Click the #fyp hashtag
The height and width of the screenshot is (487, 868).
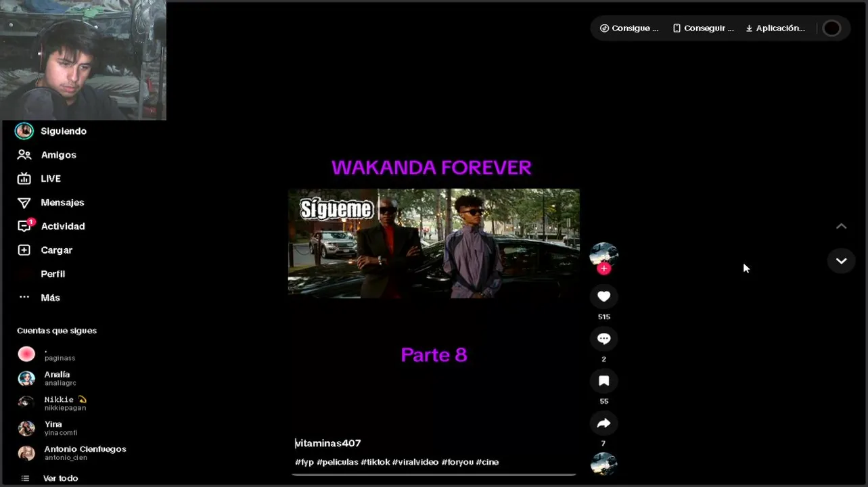point(304,462)
